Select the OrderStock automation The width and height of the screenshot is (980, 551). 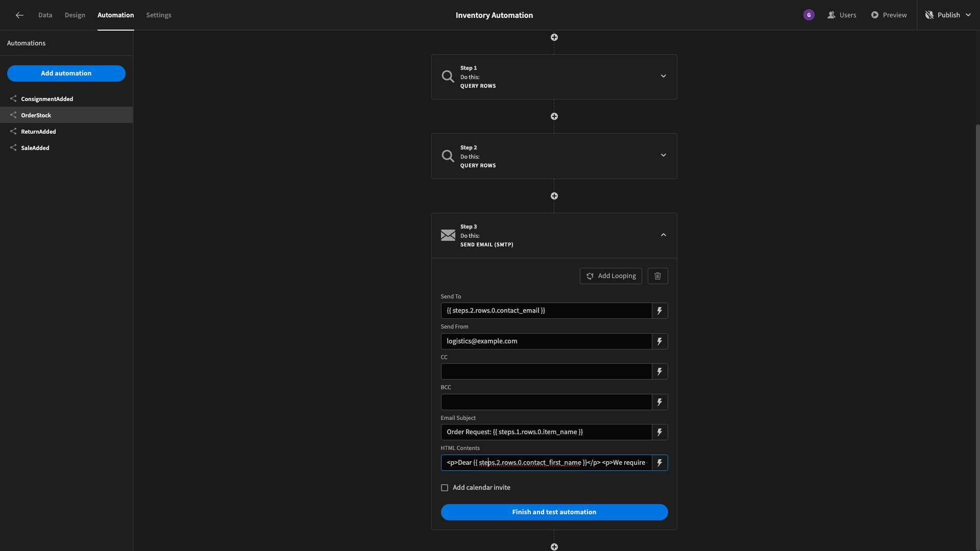point(66,115)
